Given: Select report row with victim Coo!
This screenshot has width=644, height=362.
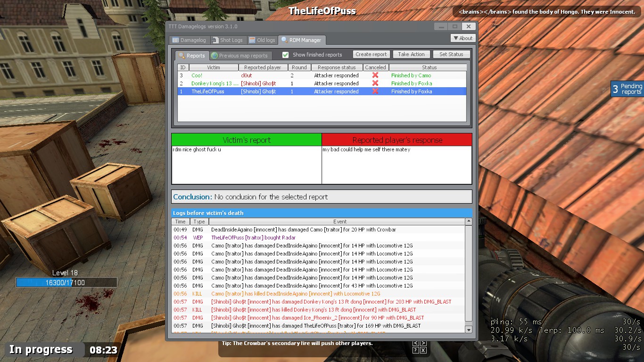Looking at the screenshot, I should coord(322,75).
